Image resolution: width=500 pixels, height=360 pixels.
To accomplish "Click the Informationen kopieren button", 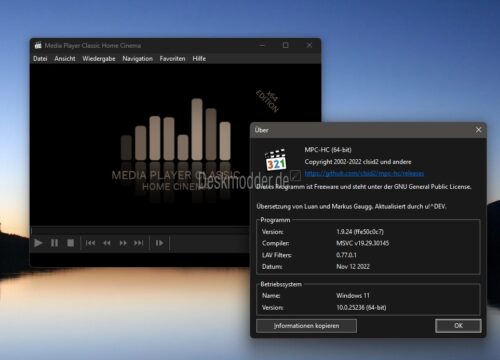I will click(306, 326).
